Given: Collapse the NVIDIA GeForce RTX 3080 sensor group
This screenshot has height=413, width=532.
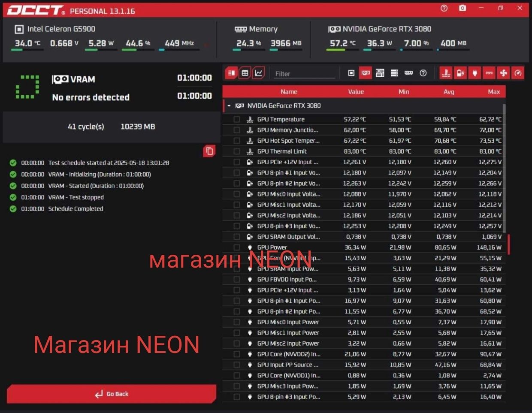Looking at the screenshot, I should 229,106.
